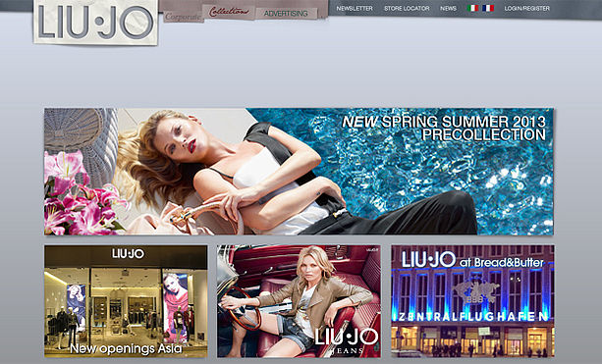This screenshot has height=364, width=602.
Task: Open the Spring Summer 2013 Precollection banner
Action: click(x=299, y=172)
